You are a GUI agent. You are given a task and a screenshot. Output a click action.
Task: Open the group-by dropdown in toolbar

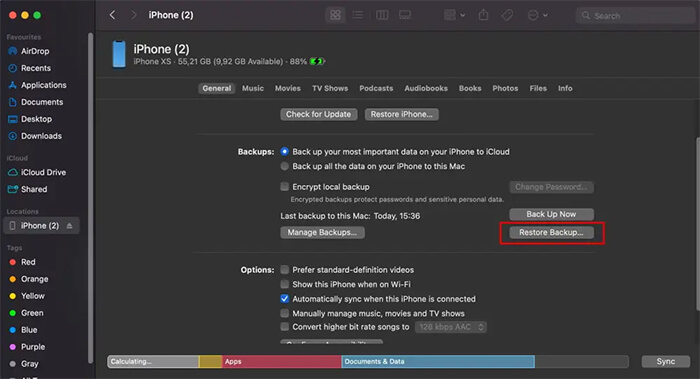[x=454, y=15]
